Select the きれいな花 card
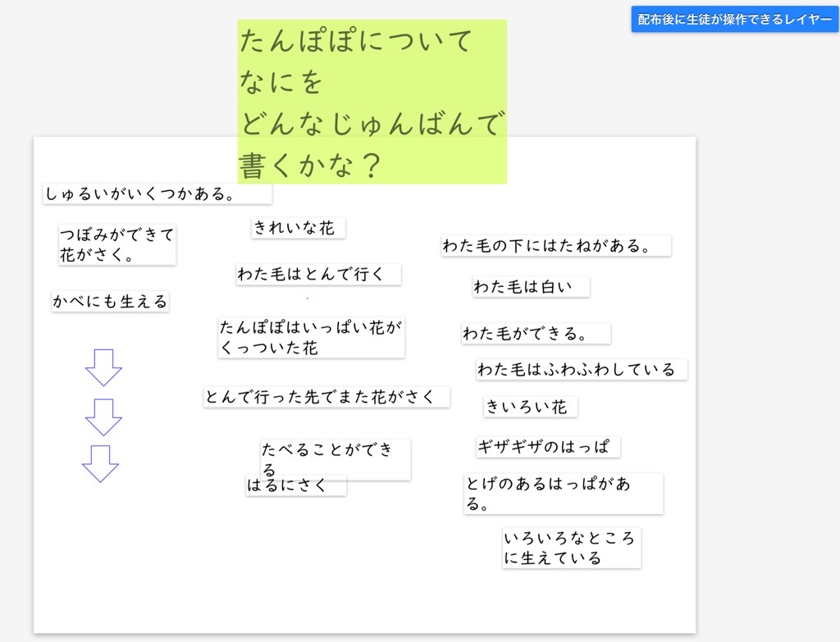This screenshot has height=642, width=840. [x=298, y=228]
